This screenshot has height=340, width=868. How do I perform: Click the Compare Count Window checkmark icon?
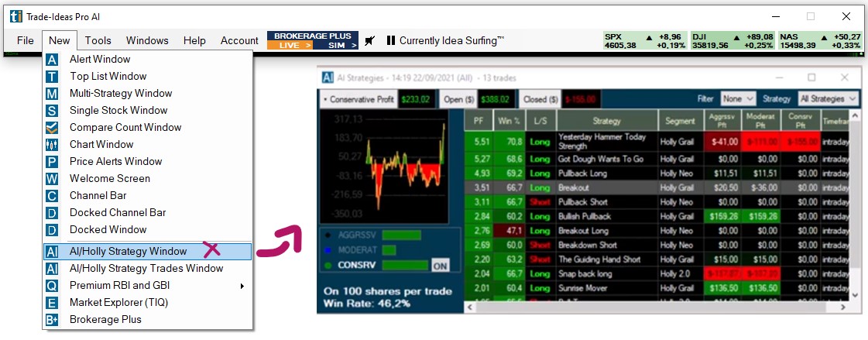coord(52,128)
